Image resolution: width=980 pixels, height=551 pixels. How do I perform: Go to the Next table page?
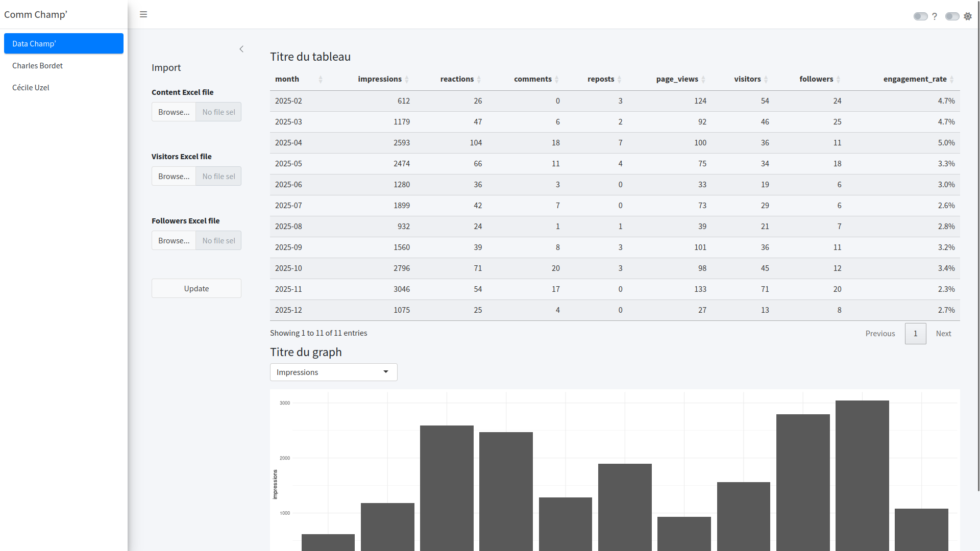tap(943, 333)
